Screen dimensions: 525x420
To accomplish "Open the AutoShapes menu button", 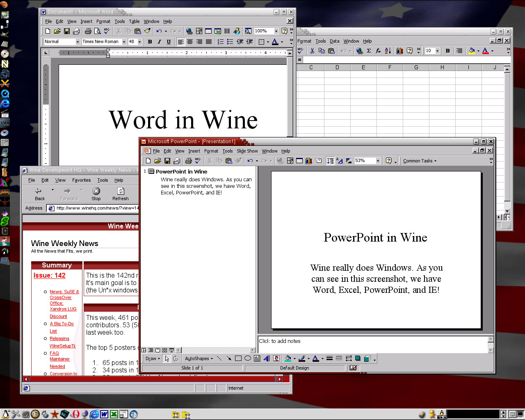I will coord(199,358).
